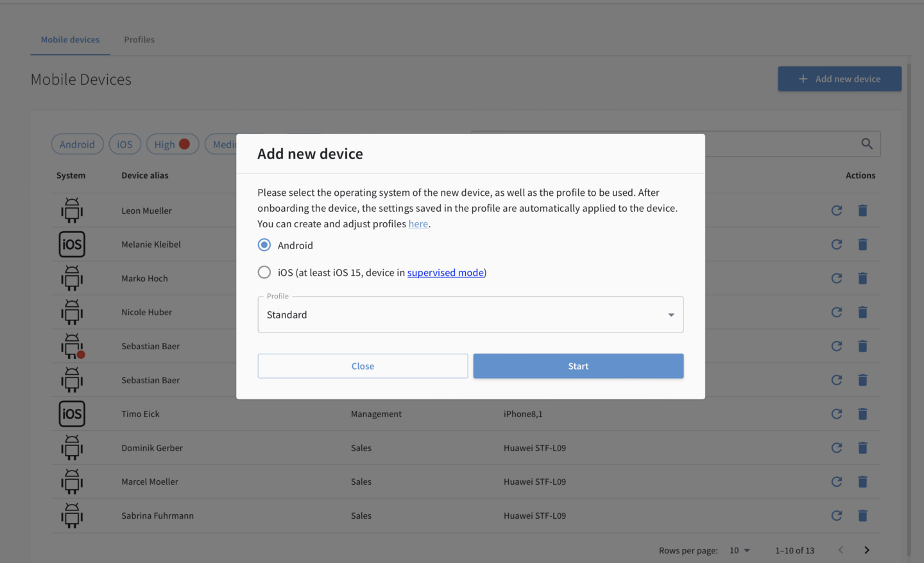Image resolution: width=924 pixels, height=563 pixels.
Task: Click iOS system icon for Timo Eick
Action: (72, 414)
